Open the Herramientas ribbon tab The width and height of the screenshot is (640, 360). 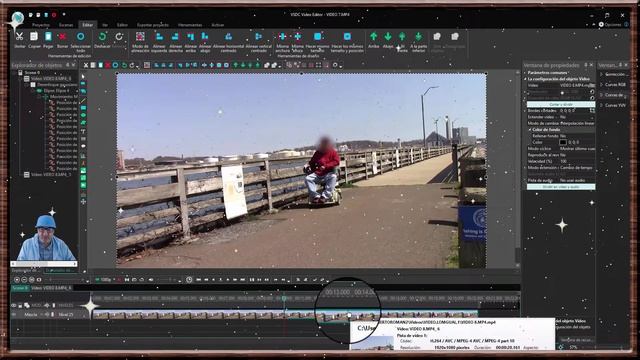coord(190,25)
